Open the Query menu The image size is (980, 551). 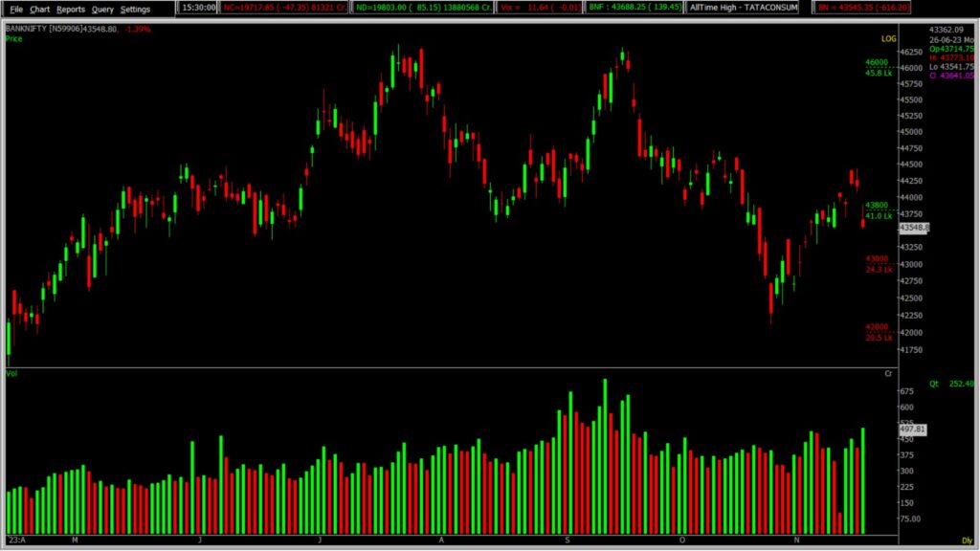[x=102, y=10]
